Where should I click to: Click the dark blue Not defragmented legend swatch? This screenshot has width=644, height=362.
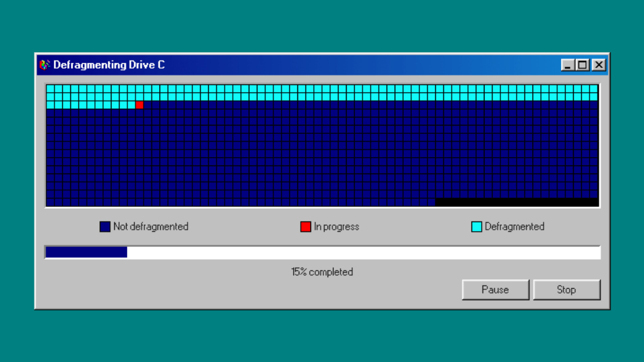tap(105, 227)
